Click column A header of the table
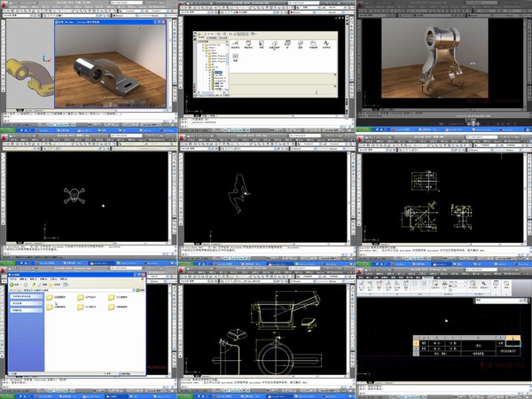Viewport: 532px width, 399px height. (x=424, y=338)
